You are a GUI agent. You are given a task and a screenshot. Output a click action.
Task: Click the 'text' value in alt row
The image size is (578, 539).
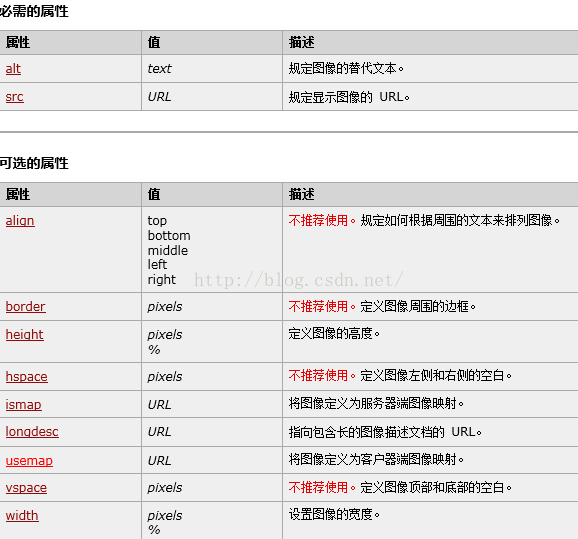pos(159,69)
